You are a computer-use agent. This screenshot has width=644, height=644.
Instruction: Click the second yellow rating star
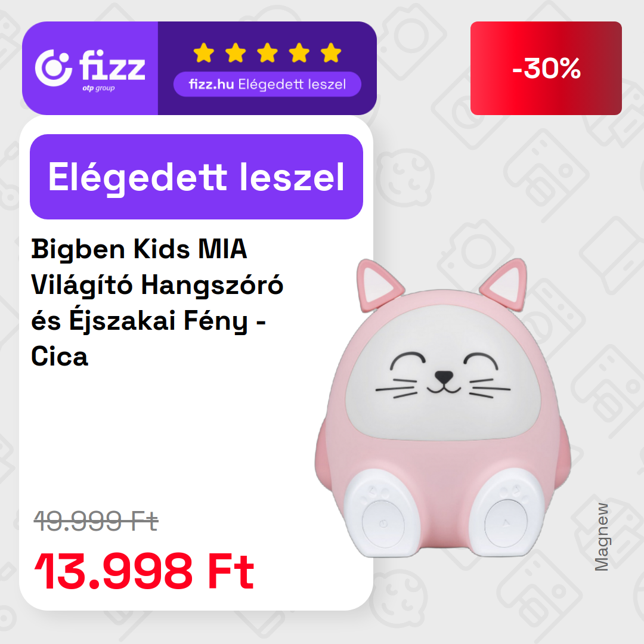coord(236,52)
